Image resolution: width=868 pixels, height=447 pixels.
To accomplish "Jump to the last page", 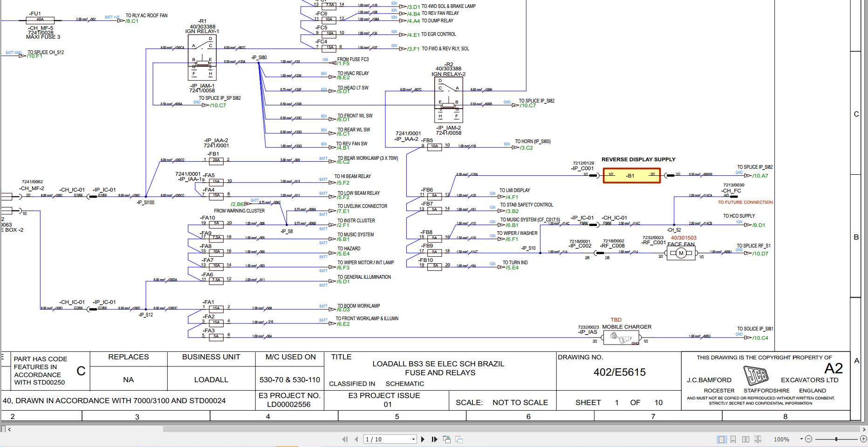I will point(434,439).
